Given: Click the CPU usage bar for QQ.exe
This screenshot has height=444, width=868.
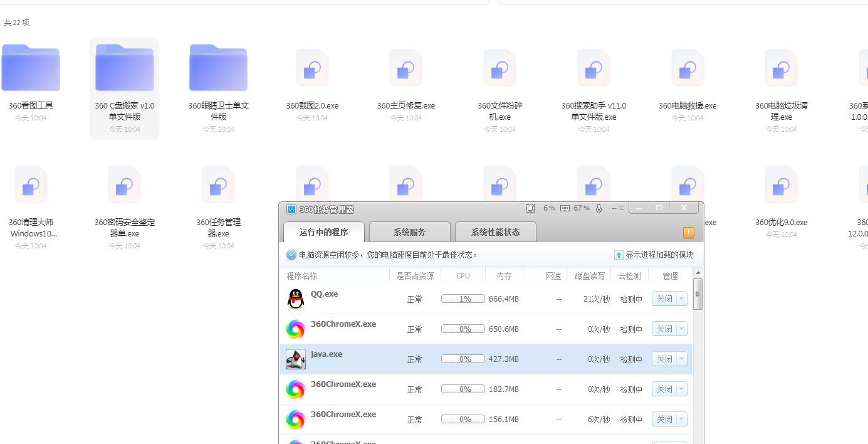Looking at the screenshot, I should 463,299.
